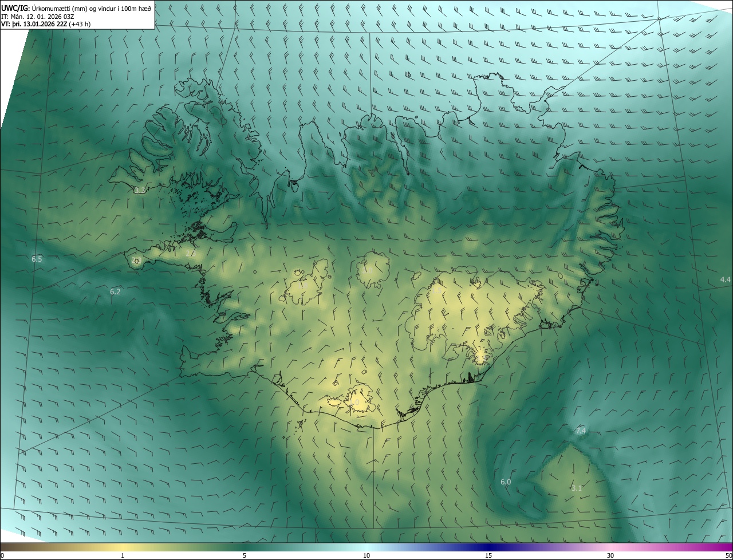This screenshot has width=733, height=560.
Task: Select the initial time line "IT: Mán. 12. 01. 2026 03Z"
Action: pyautogui.click(x=38, y=17)
